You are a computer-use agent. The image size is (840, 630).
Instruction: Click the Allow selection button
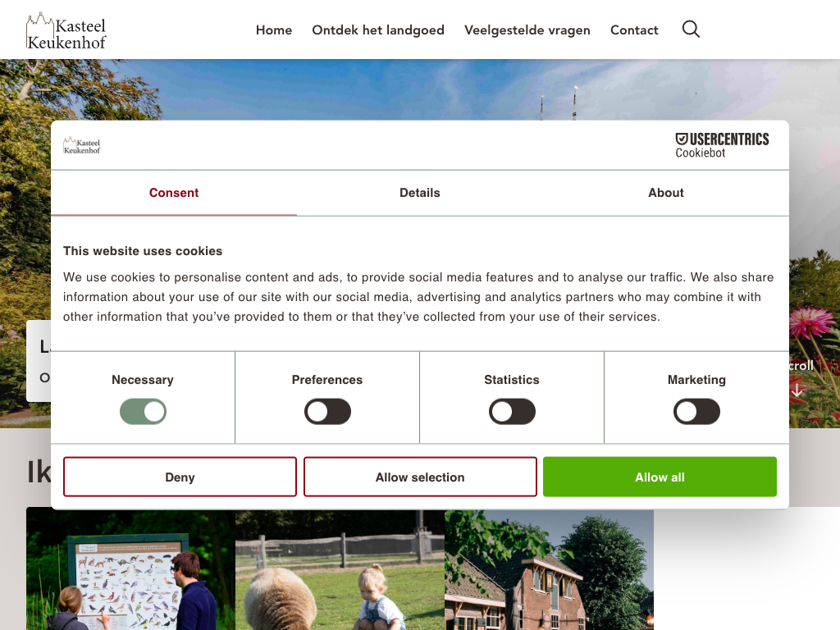tap(420, 477)
